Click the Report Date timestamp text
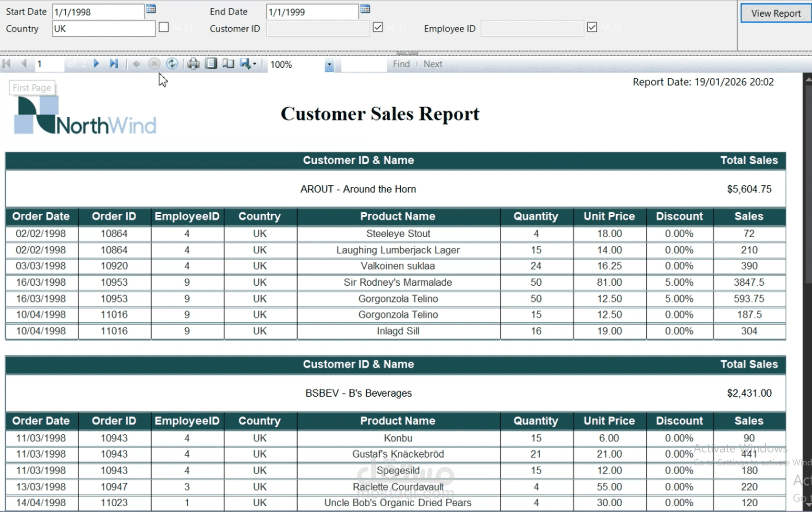The image size is (812, 512). coord(703,82)
